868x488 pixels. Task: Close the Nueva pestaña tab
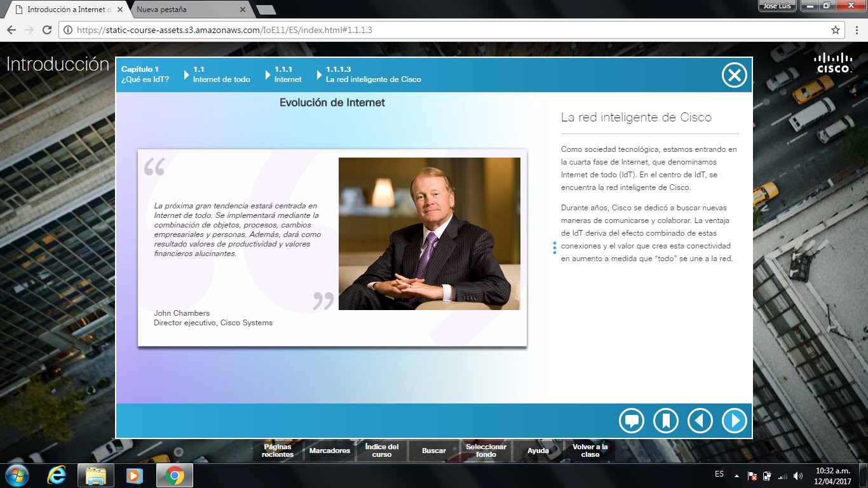coord(243,10)
